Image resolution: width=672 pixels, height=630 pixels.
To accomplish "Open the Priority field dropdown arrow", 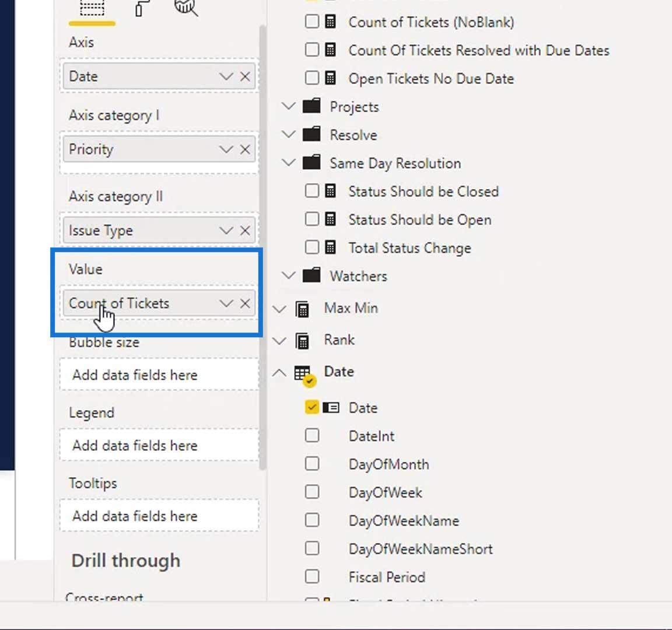I will click(x=226, y=149).
